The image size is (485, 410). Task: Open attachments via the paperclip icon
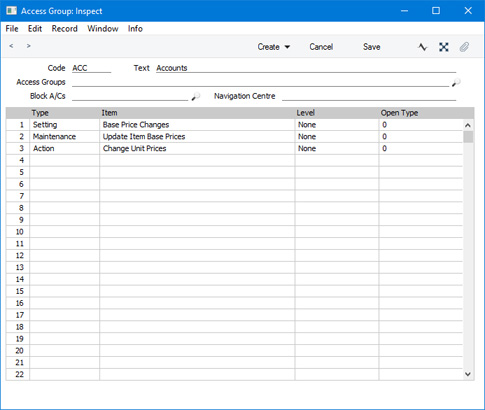click(464, 47)
